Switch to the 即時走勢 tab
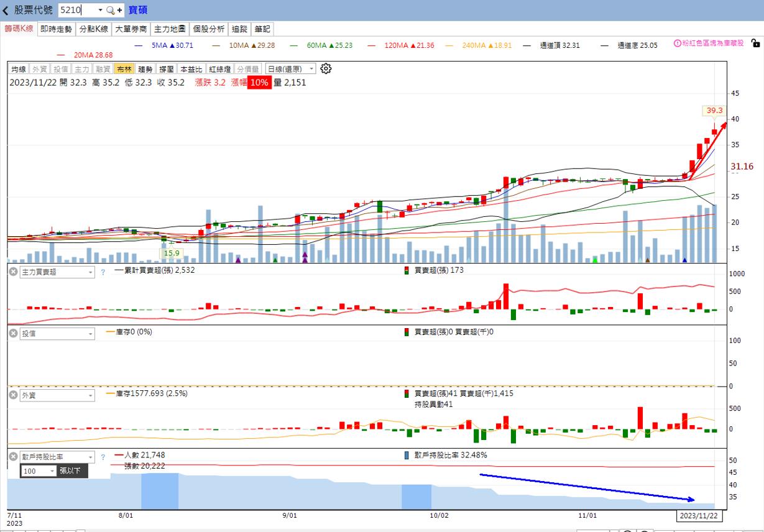This screenshot has width=764, height=532. (x=56, y=29)
